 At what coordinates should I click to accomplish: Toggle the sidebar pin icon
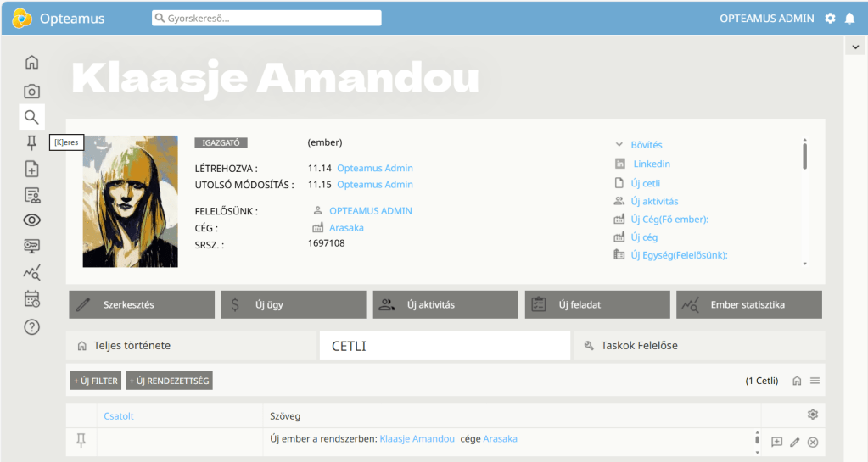(x=31, y=142)
